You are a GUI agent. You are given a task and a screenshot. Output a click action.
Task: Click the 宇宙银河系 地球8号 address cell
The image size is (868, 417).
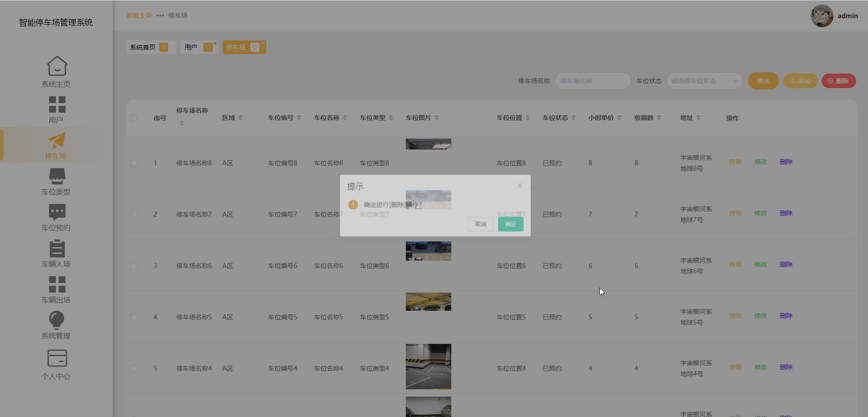pyautogui.click(x=696, y=163)
